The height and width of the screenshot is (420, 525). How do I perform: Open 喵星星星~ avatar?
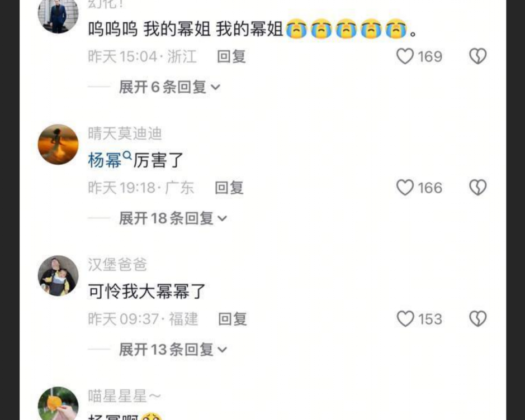pos(58,404)
